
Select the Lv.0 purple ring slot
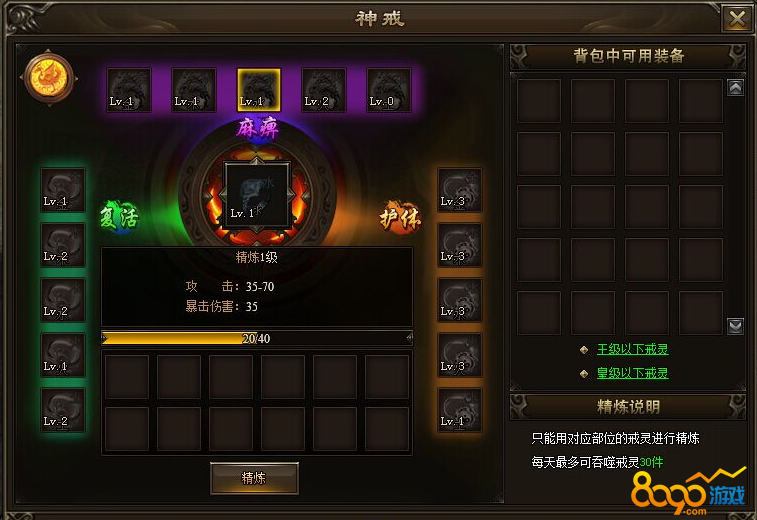[389, 90]
